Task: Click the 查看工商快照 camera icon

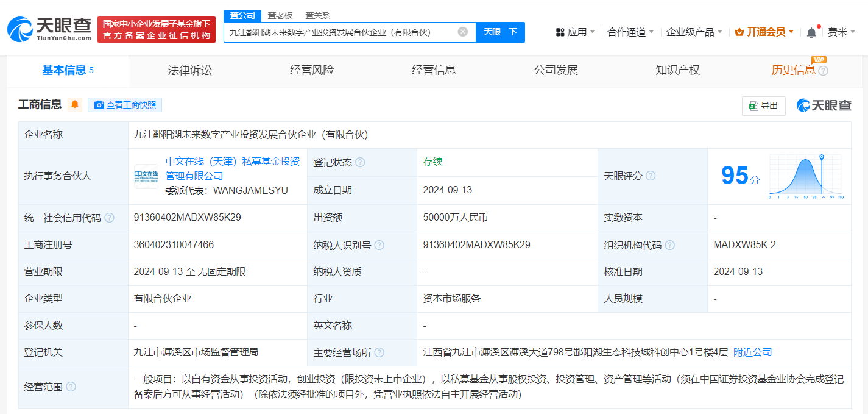Action: (99, 104)
